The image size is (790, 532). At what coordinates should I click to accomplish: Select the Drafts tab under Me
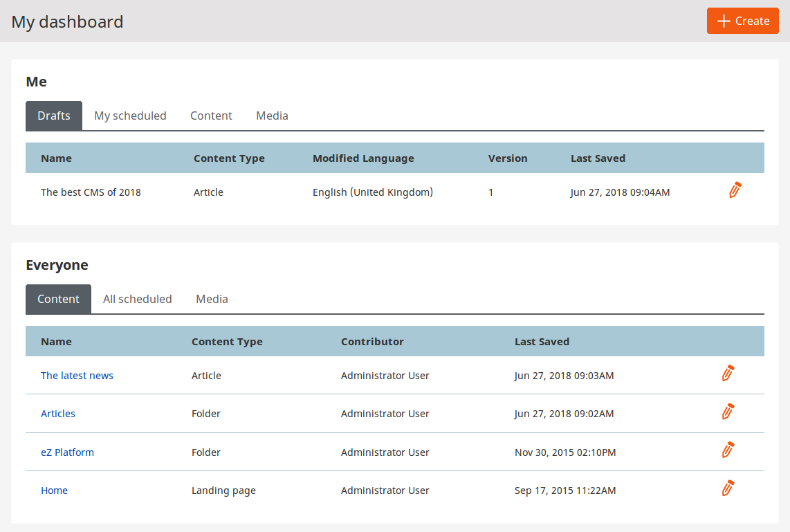click(54, 116)
